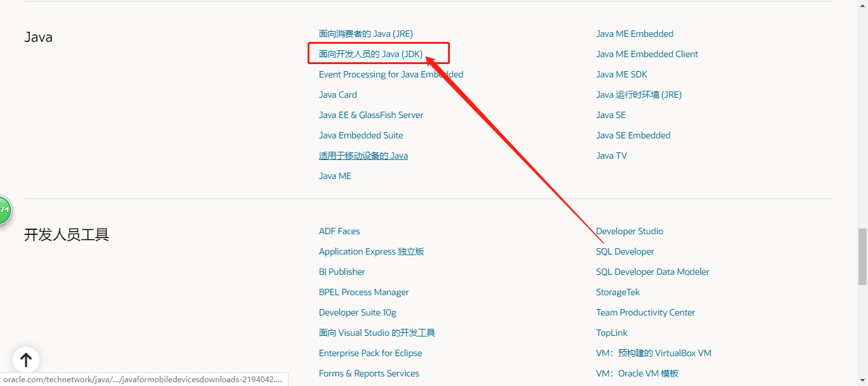Open VM：Oracle VM 模板 link

click(x=637, y=373)
